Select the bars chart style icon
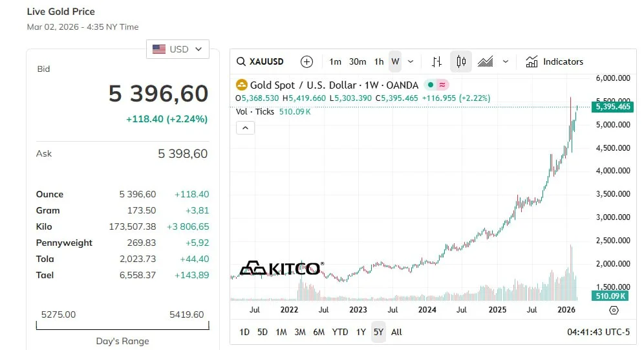 (x=436, y=62)
